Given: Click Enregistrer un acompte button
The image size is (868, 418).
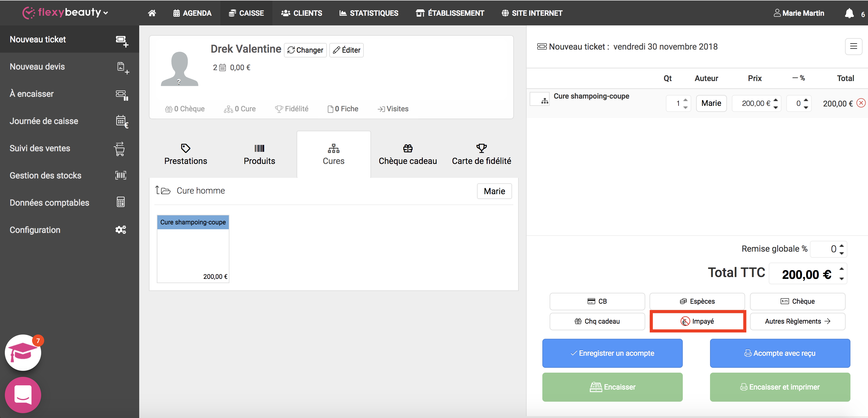Looking at the screenshot, I should point(612,353).
